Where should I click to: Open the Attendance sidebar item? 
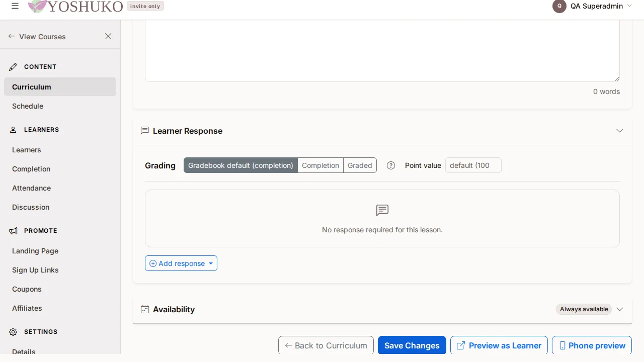coord(60,188)
